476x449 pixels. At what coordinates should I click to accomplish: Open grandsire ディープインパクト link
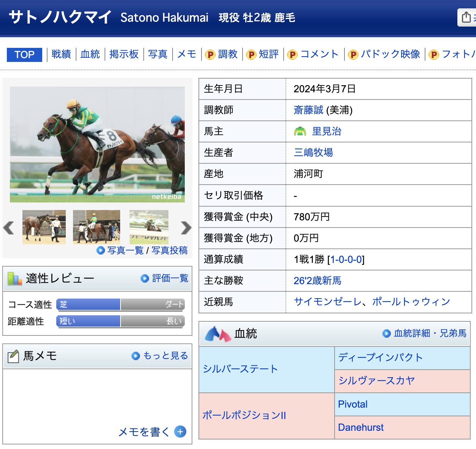tap(381, 357)
